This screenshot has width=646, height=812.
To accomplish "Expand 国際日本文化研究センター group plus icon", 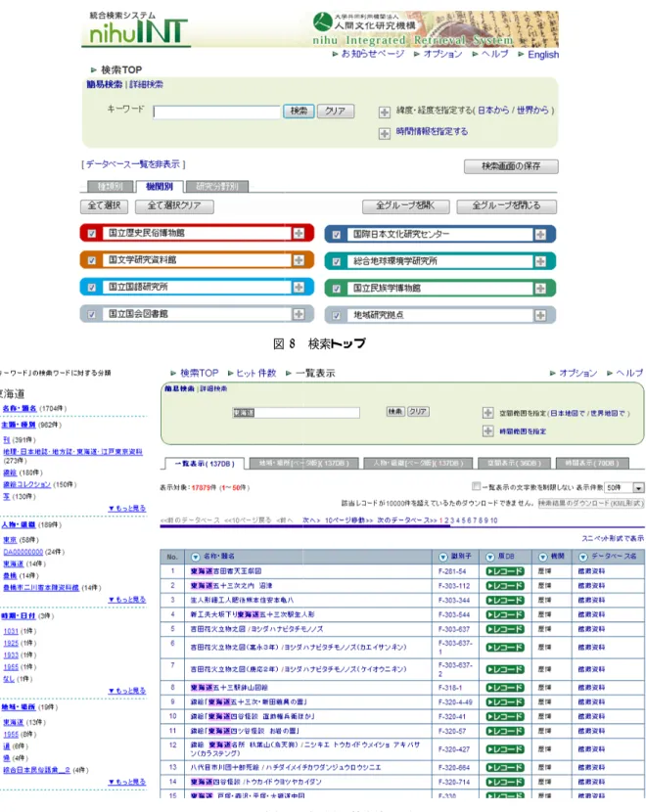I will click(x=540, y=235).
